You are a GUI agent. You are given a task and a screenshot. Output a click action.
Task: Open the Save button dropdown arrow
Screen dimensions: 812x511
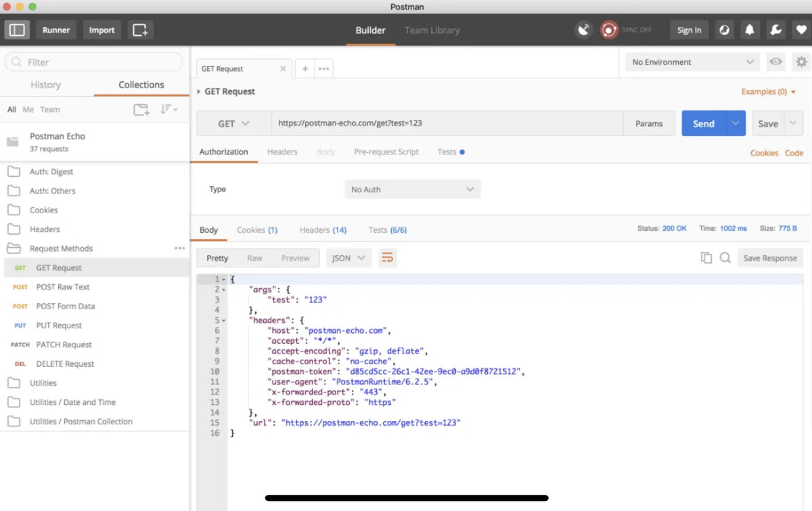(793, 124)
